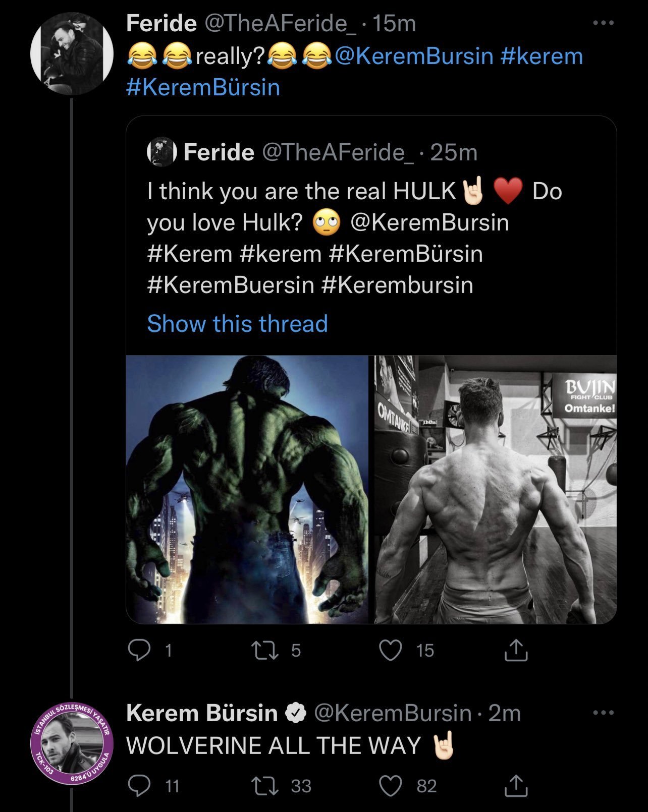Reply to Feride's really? tweet

click(x=139, y=650)
